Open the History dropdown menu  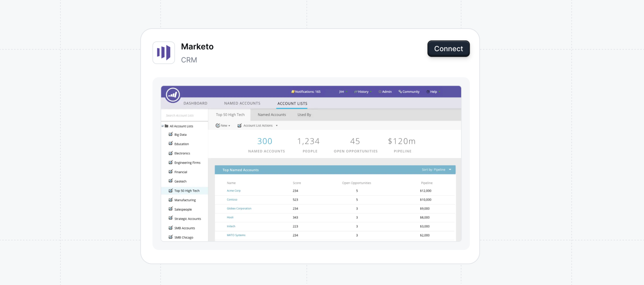[x=363, y=92]
